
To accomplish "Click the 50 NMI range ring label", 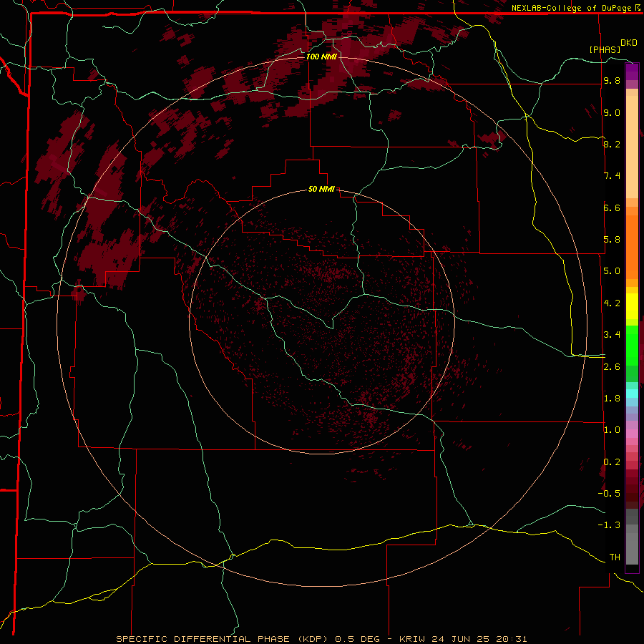I will 321,190.
